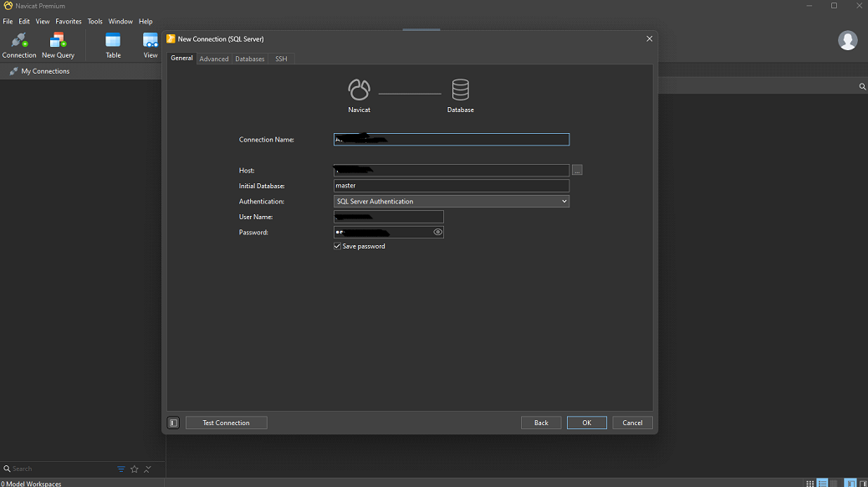This screenshot has height=487, width=868.
Task: Click the user profile avatar icon
Action: (x=847, y=39)
